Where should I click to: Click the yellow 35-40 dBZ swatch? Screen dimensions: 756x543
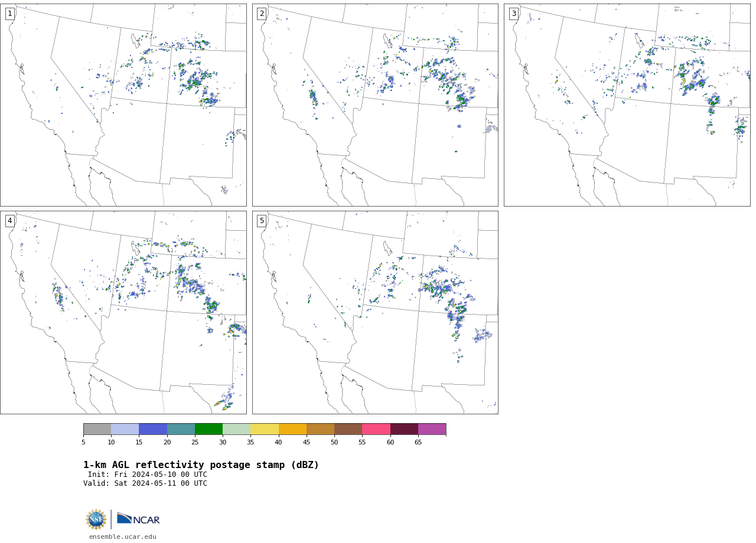(x=265, y=429)
